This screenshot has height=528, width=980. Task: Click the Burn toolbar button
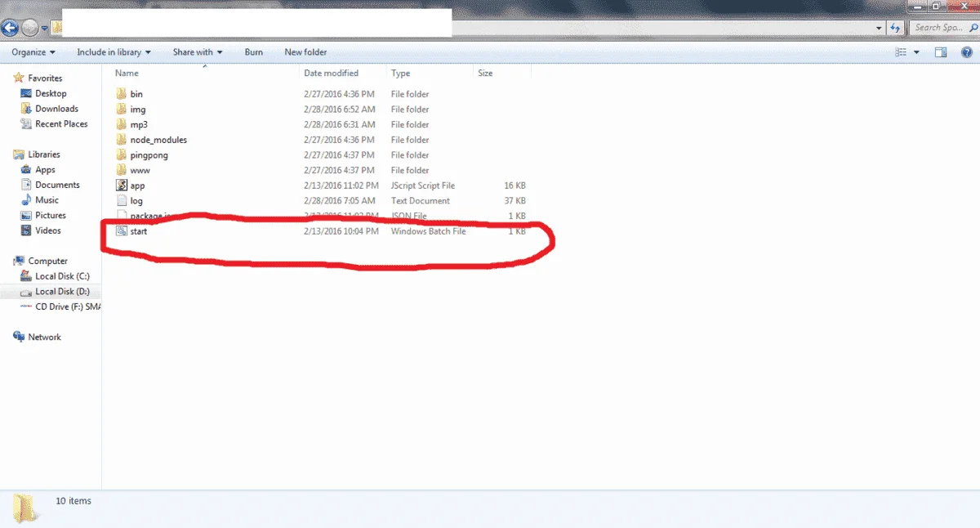pyautogui.click(x=254, y=52)
